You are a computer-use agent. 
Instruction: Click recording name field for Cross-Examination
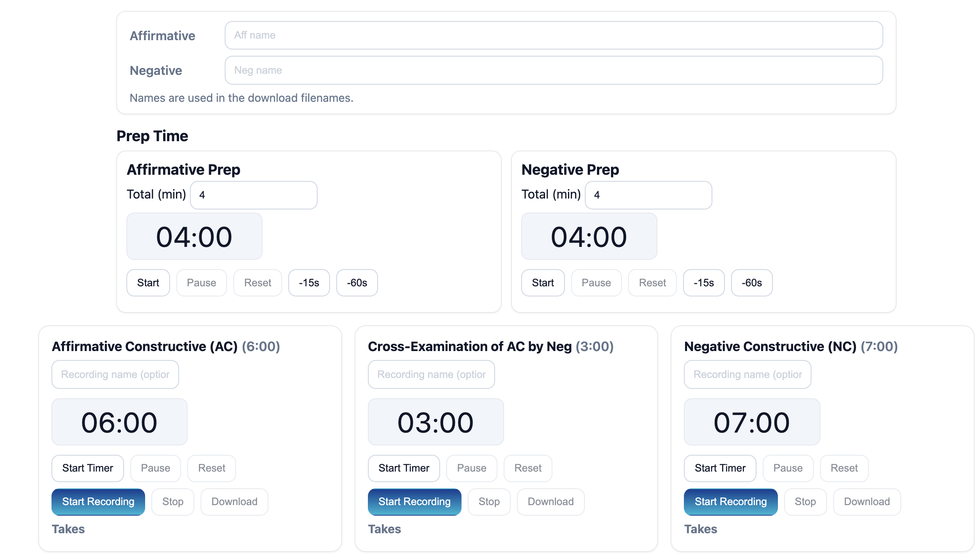[x=431, y=374]
